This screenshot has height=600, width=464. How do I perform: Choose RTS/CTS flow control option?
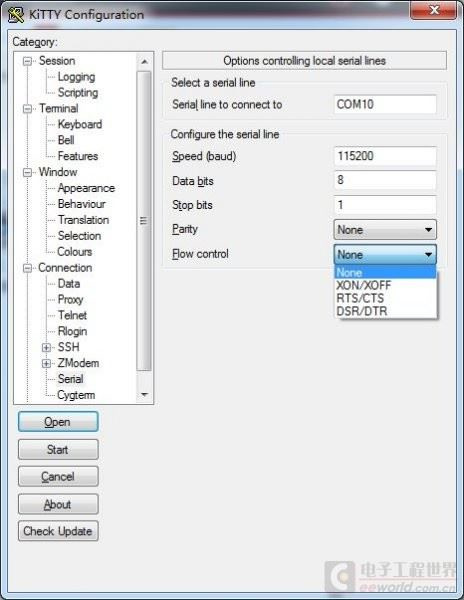[360, 298]
